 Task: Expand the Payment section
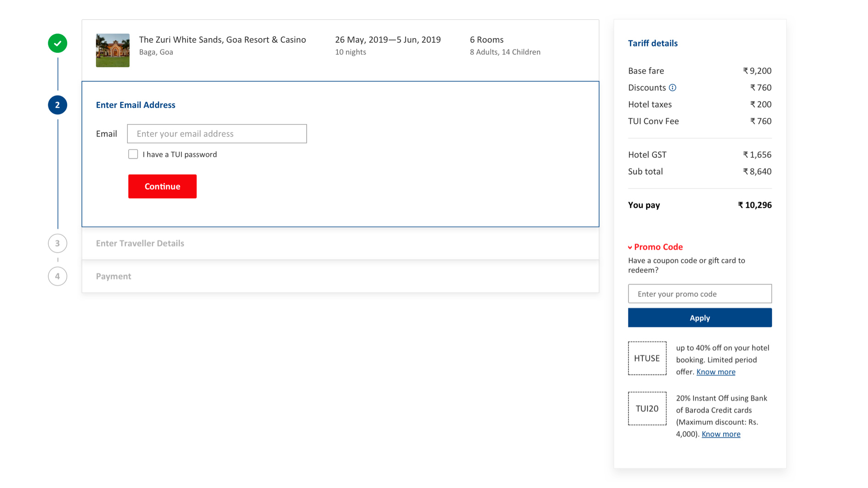(114, 277)
